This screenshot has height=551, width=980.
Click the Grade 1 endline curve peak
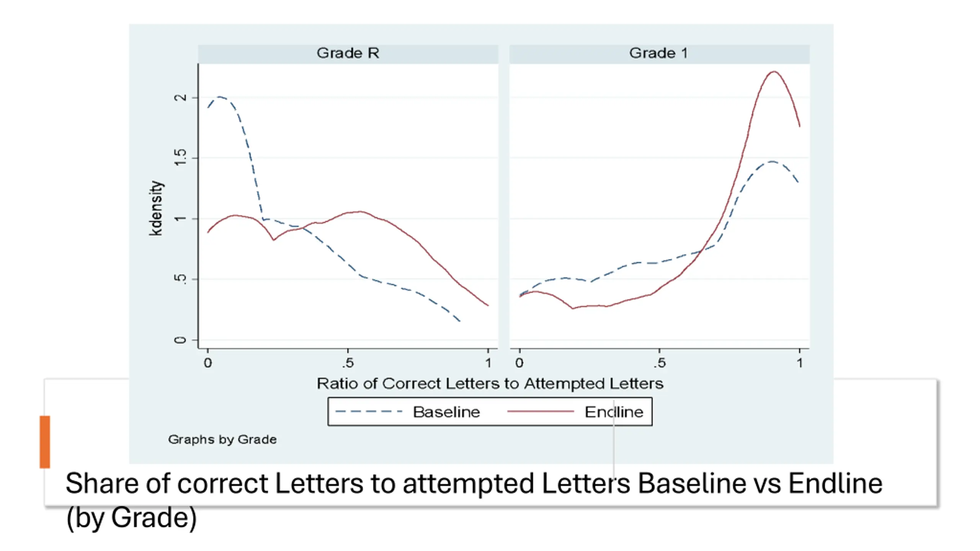pyautogui.click(x=774, y=72)
